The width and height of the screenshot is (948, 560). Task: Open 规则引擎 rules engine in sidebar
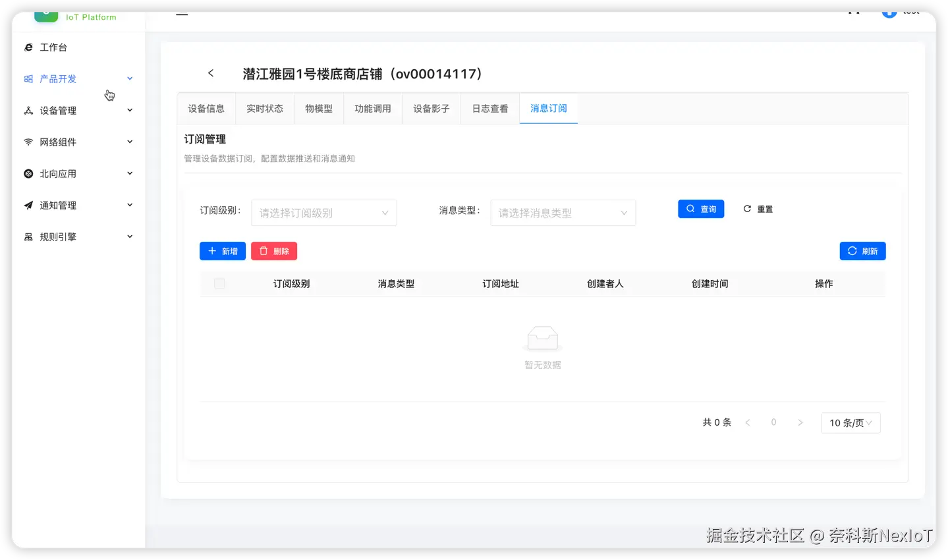click(x=28, y=236)
